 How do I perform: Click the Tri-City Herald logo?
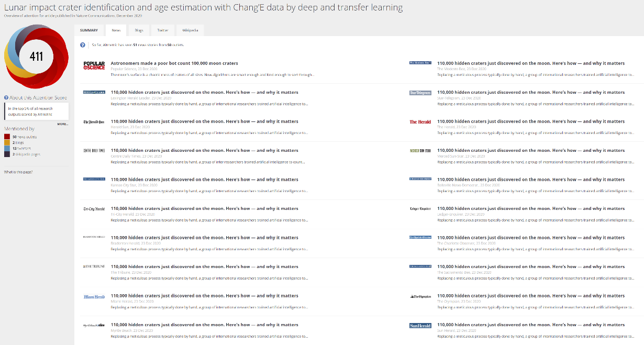(x=94, y=209)
